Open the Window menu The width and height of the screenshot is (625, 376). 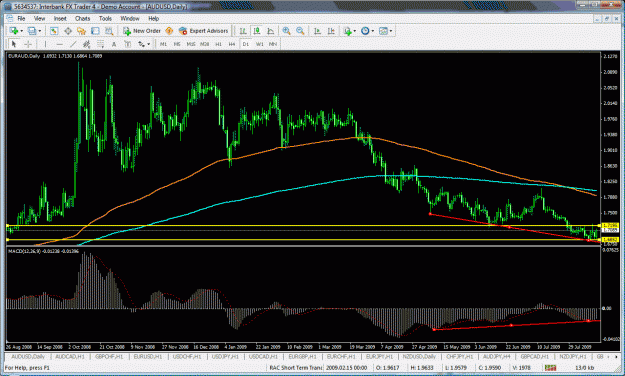point(130,18)
